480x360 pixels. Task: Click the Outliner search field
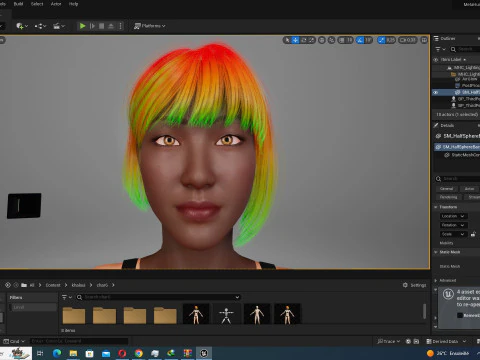[x=466, y=49]
